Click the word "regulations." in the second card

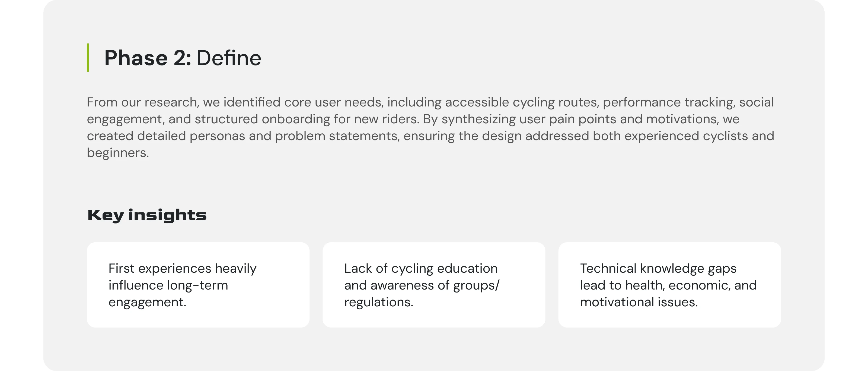click(x=379, y=302)
